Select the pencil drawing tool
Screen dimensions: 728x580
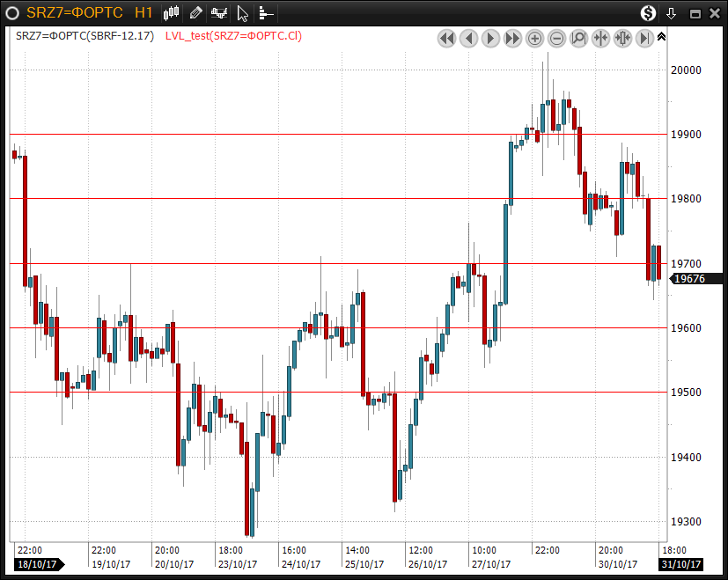coord(195,12)
